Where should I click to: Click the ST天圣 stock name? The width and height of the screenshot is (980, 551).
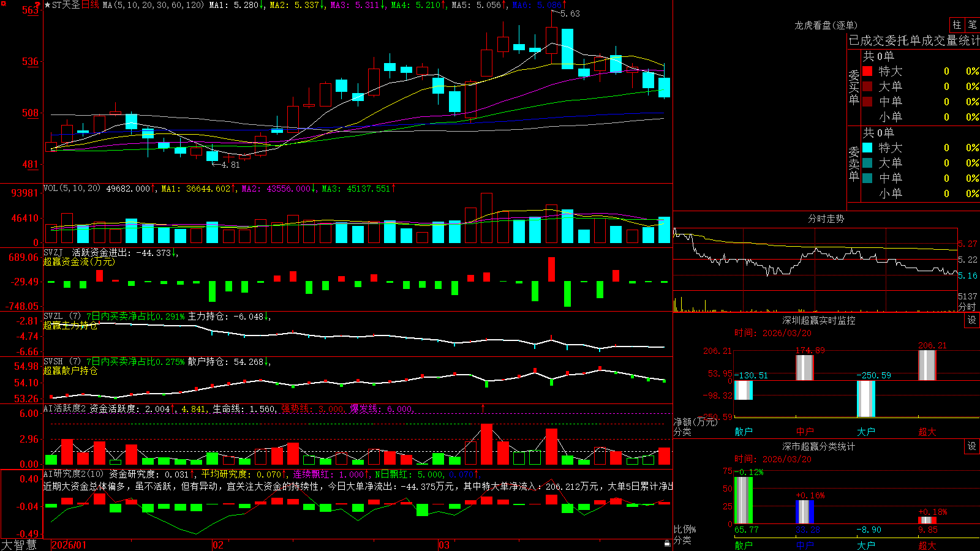tap(66, 5)
